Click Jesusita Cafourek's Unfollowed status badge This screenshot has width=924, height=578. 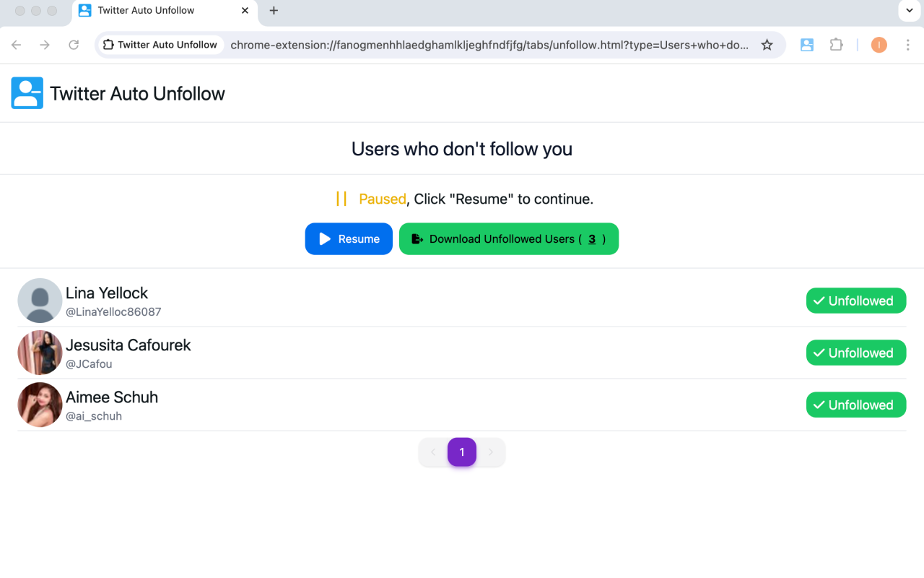856,353
